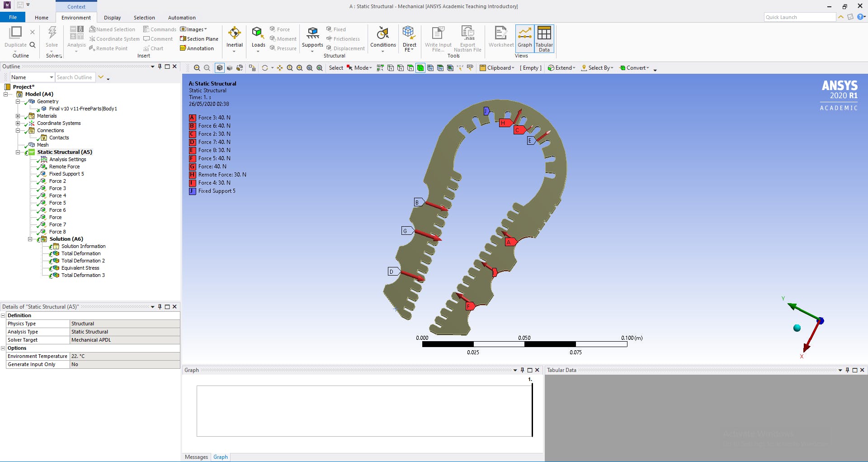Click the Rotate tool in the viewport toolbar
The height and width of the screenshot is (462, 868).
click(265, 68)
